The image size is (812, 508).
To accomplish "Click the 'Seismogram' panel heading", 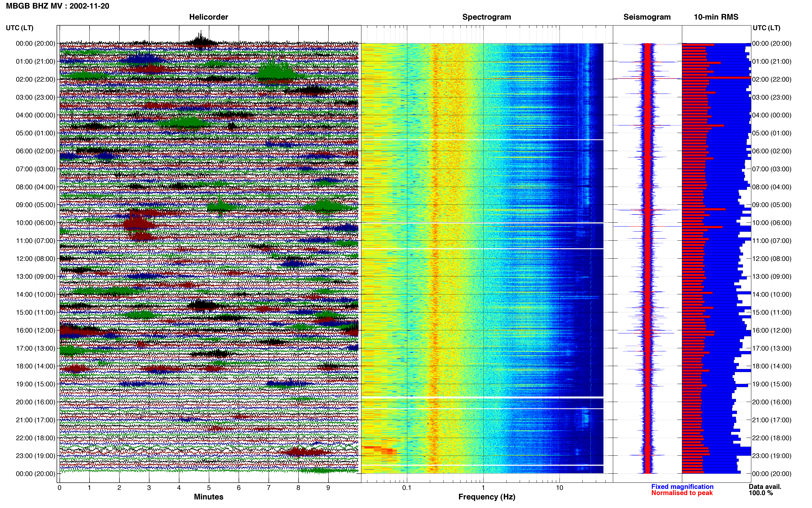I will (647, 17).
